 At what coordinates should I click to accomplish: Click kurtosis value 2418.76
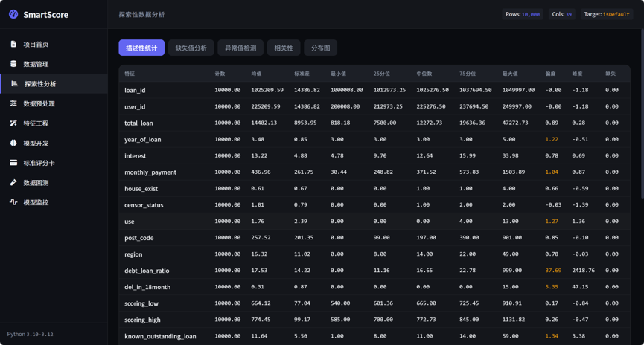click(583, 271)
